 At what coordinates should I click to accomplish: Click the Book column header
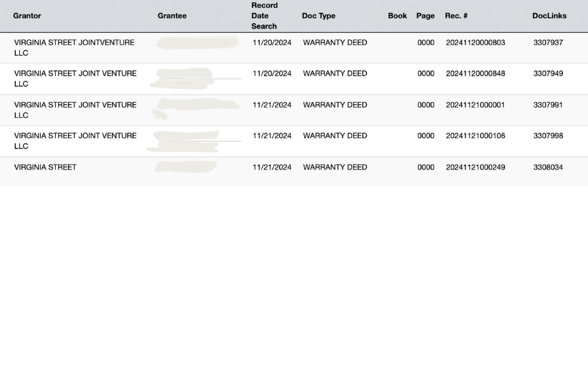[x=397, y=16]
